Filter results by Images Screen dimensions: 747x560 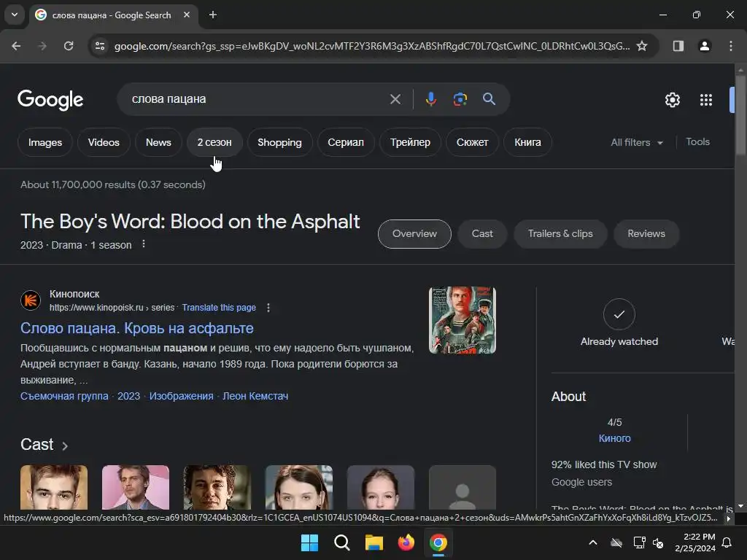pyautogui.click(x=44, y=142)
